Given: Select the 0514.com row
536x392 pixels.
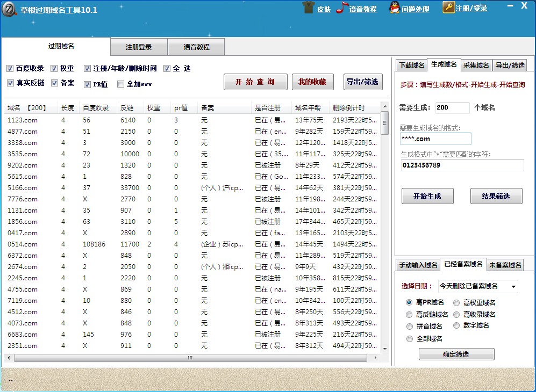Looking at the screenshot, I should (192, 244).
